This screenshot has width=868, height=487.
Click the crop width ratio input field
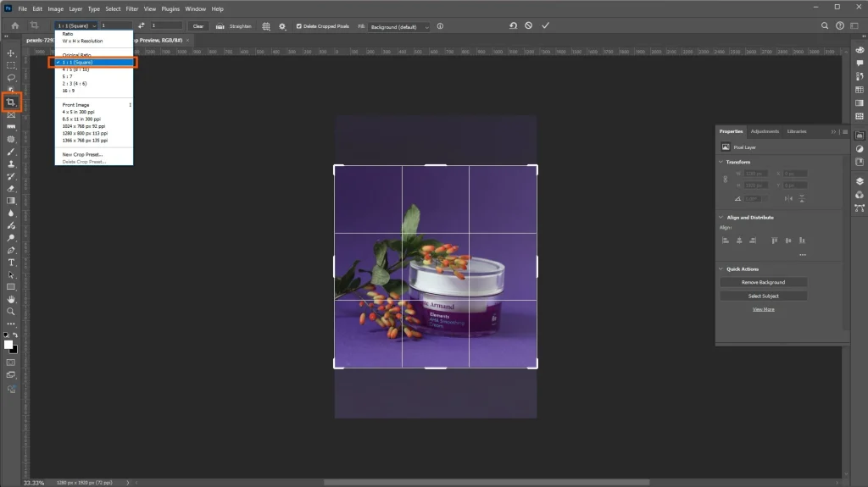[x=116, y=25]
